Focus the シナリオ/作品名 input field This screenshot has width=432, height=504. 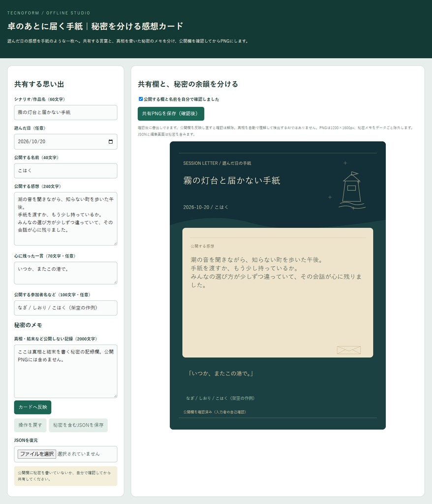click(x=65, y=113)
